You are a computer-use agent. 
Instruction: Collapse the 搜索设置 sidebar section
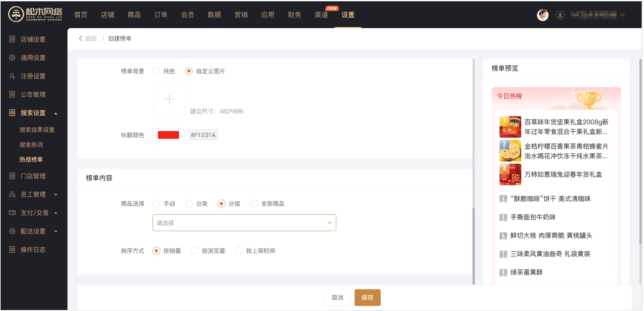click(56, 113)
